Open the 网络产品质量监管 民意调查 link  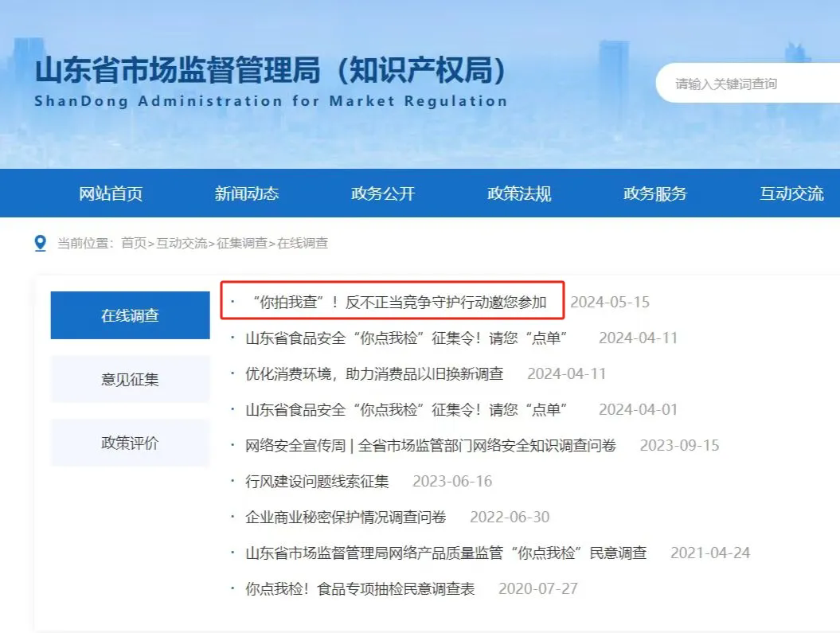click(x=446, y=553)
